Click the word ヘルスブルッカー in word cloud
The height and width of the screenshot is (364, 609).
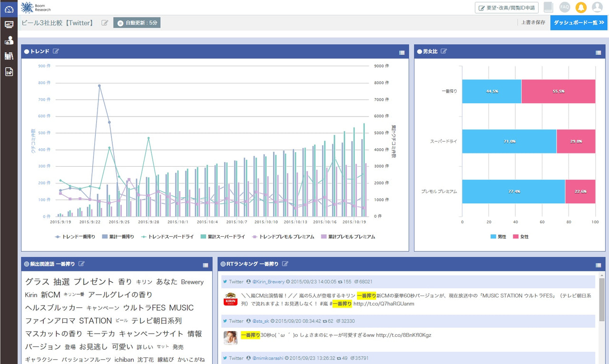(x=54, y=308)
